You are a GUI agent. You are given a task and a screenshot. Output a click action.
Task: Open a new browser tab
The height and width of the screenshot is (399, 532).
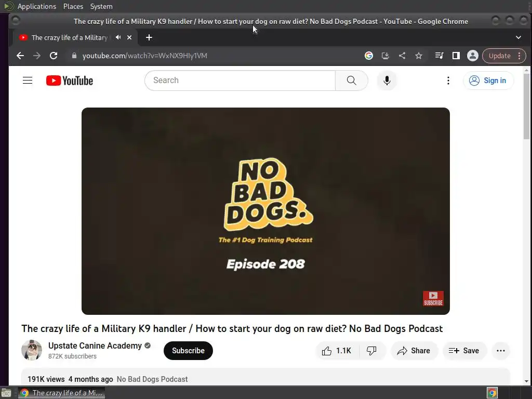point(149,37)
